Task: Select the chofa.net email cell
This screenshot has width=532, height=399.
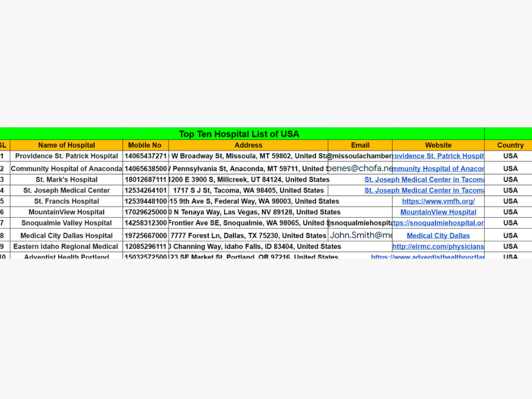Action: (x=360, y=169)
